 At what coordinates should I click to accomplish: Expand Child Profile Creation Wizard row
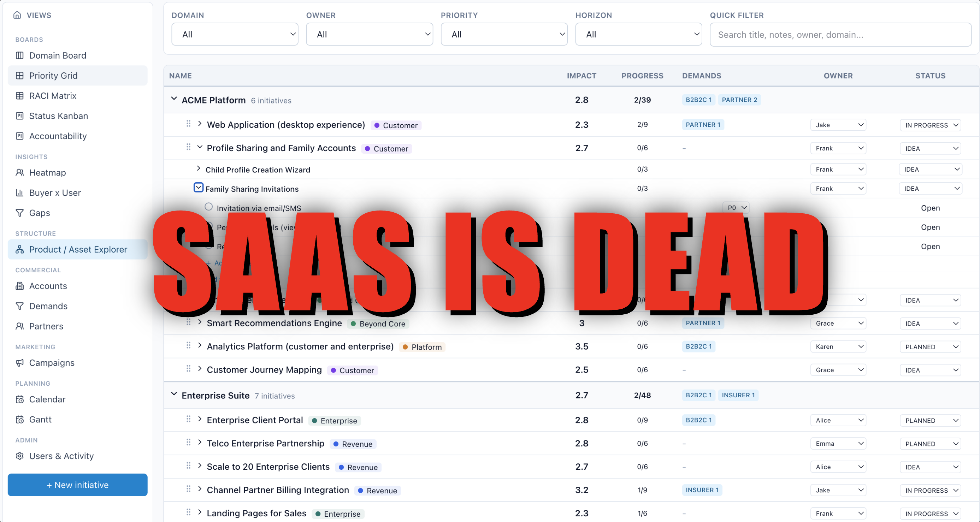198,169
